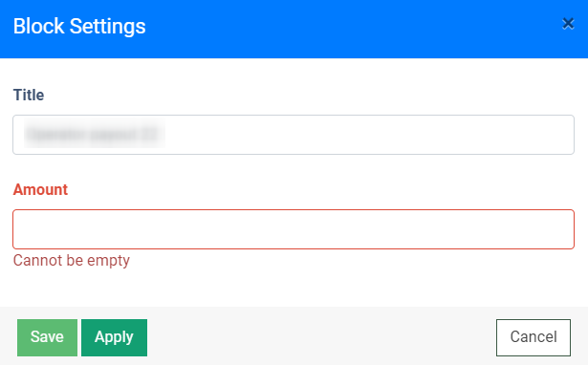Click into the Title text field
The image size is (588, 365).
294,135
